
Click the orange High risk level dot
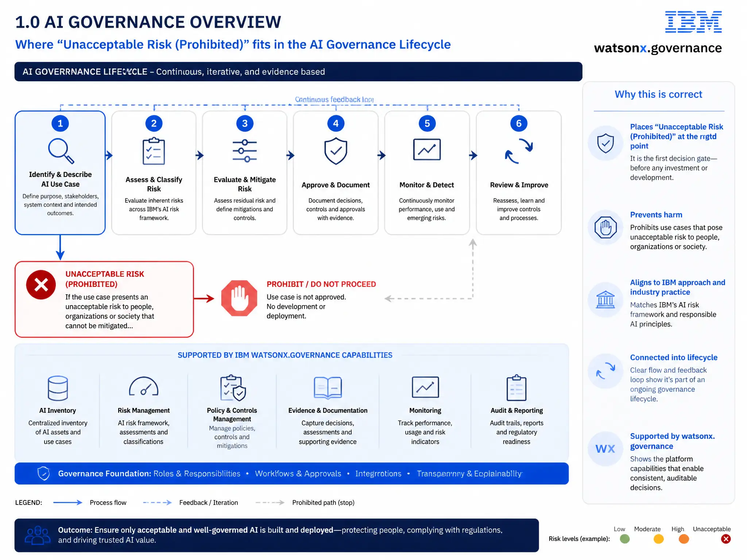point(684,539)
